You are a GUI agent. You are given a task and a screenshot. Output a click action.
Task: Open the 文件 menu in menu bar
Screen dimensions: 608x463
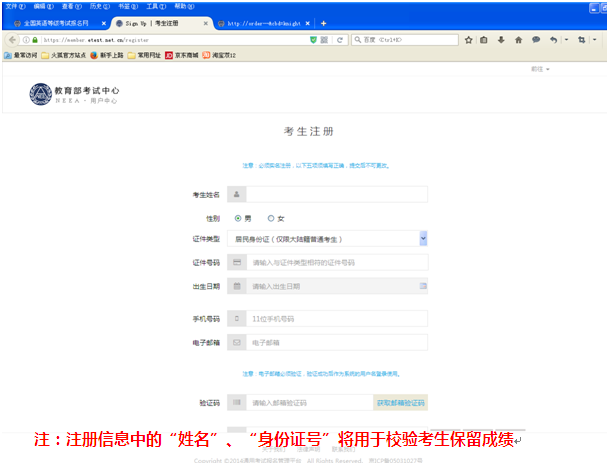click(12, 6)
